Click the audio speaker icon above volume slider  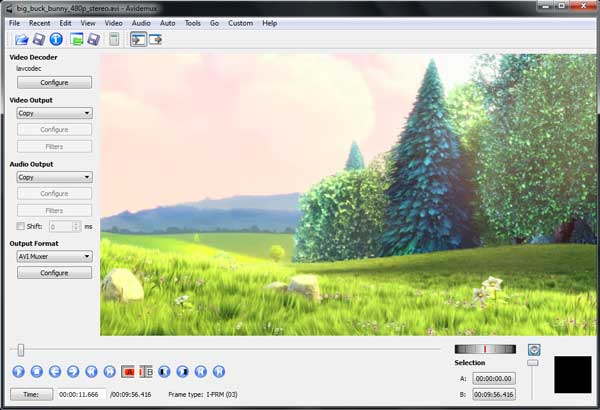pos(534,350)
